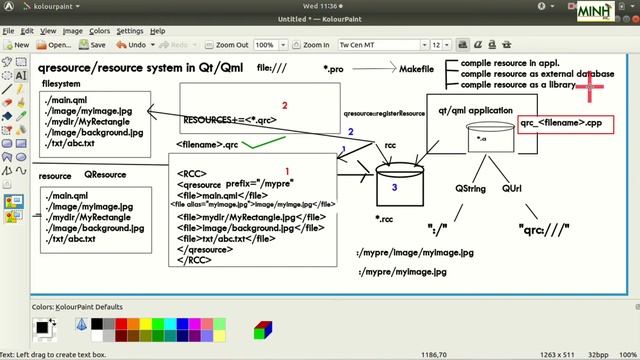Select the Rounded Rectangle tool

click(7, 143)
